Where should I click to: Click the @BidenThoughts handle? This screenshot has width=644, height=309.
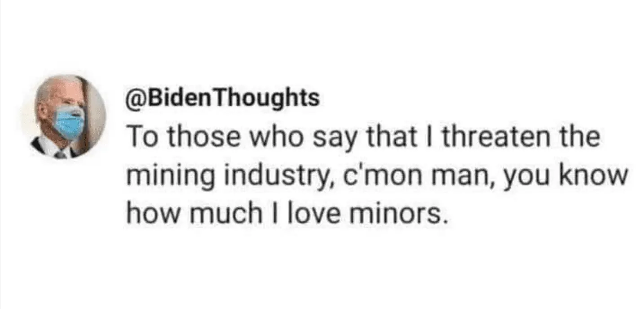click(223, 98)
